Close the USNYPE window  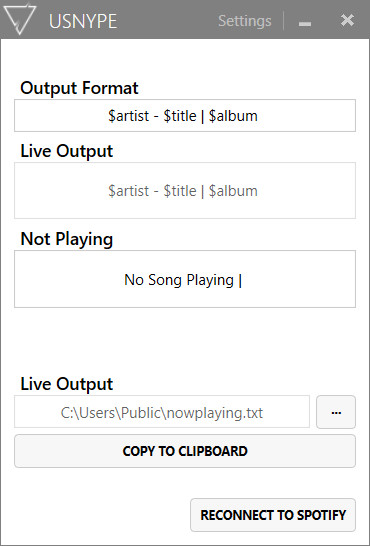point(347,20)
